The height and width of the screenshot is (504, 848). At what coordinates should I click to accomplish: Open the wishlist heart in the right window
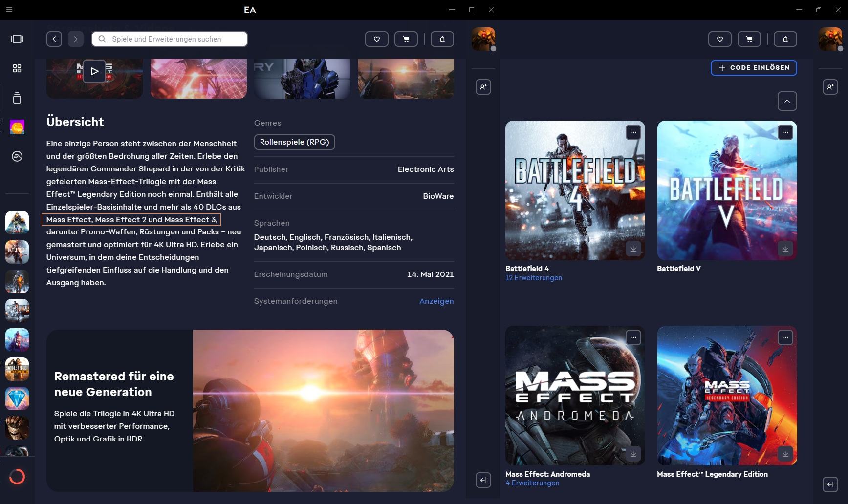point(720,39)
